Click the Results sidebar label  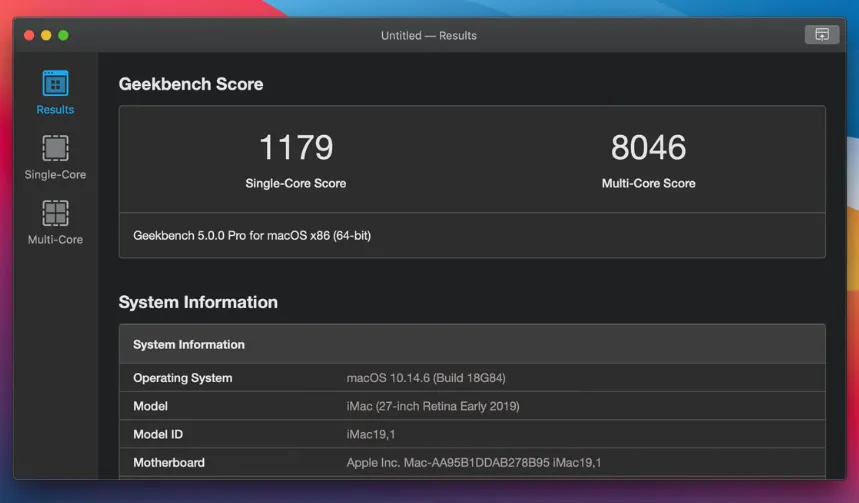(55, 110)
